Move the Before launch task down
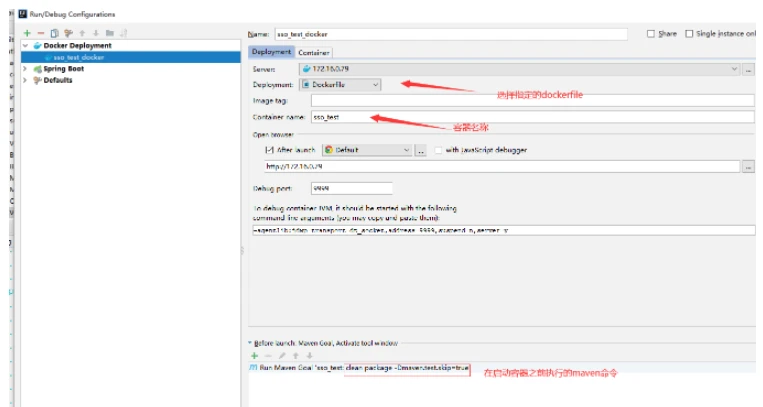 pyautogui.click(x=309, y=356)
